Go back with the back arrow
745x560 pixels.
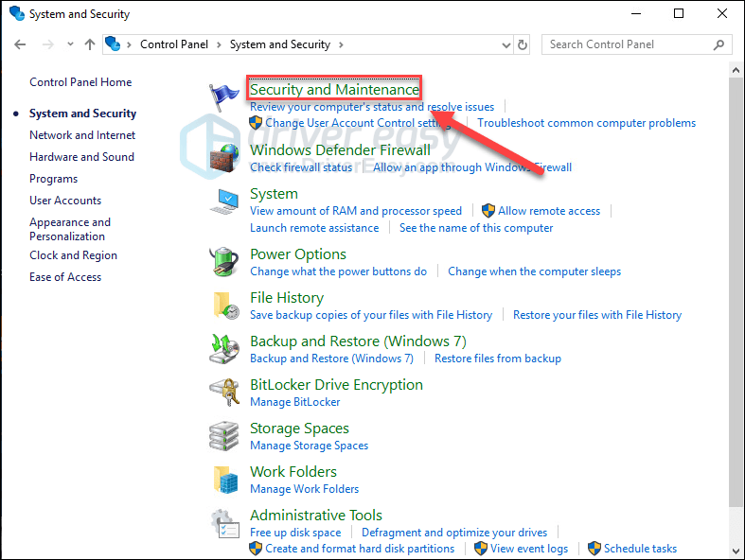[20, 44]
